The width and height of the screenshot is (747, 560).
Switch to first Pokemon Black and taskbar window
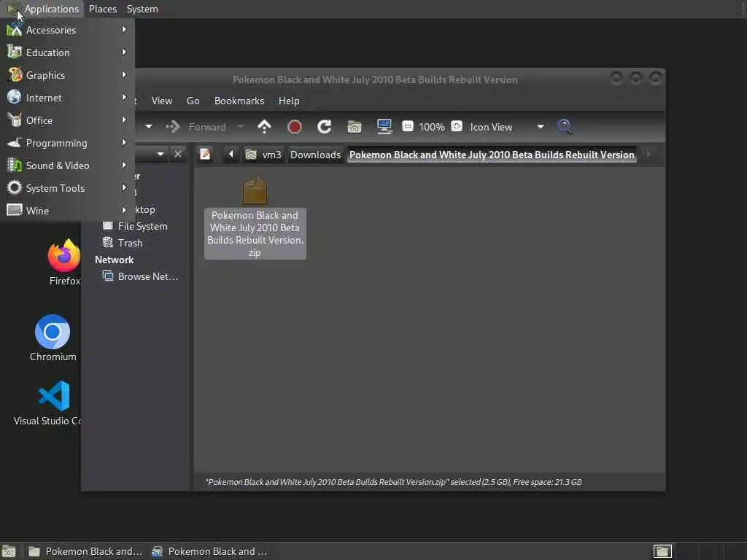tap(85, 551)
